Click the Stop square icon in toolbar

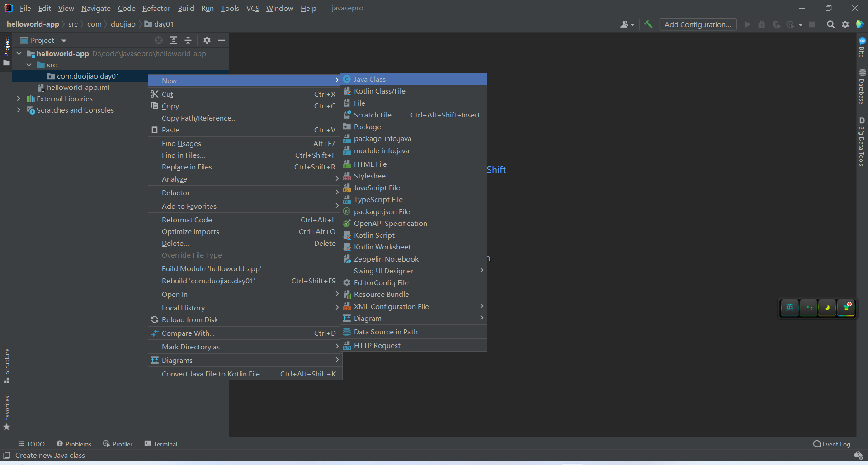(812, 24)
